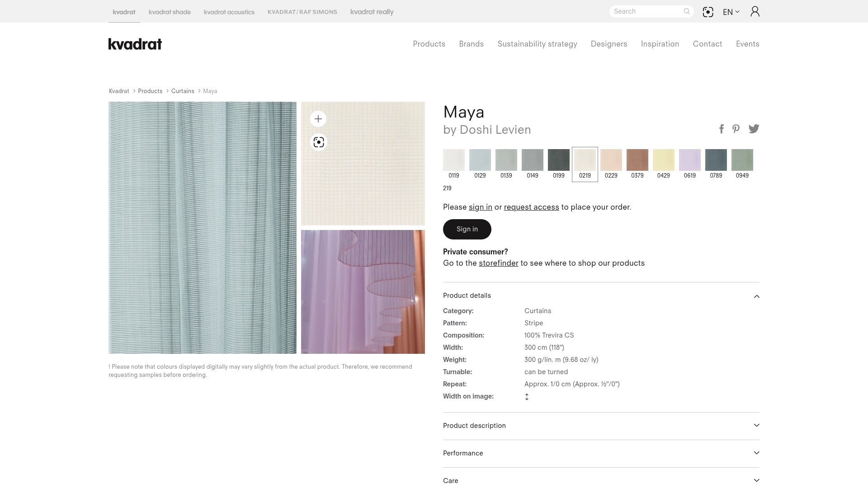This screenshot has height=488, width=868.
Task: Share Maya on Facebook
Action: 722,129
